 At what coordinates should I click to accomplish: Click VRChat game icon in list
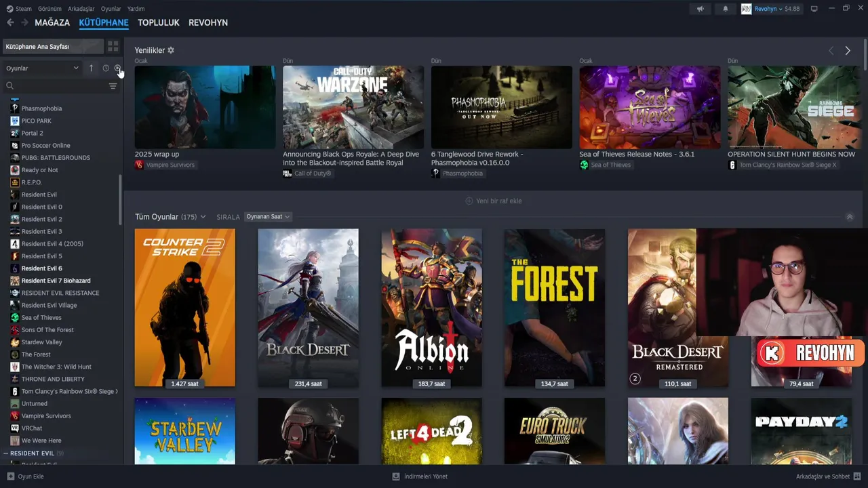15,428
